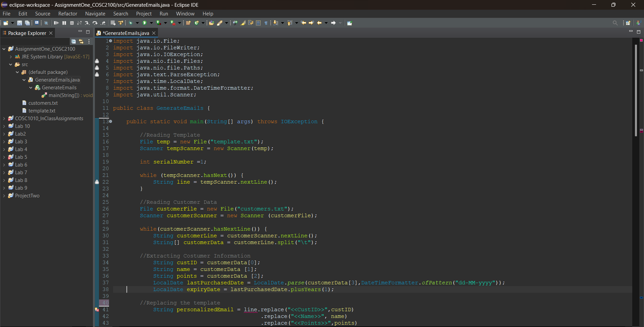Click the Collapse All icon in Package Explorer
Viewport: 644px width, 327px height.
click(73, 41)
